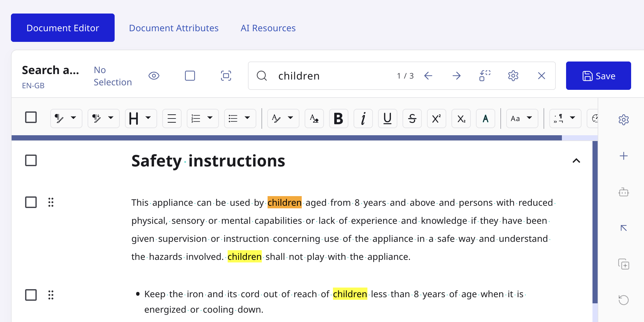Click the undo circular arrow icon
The image size is (644, 322).
624,300
